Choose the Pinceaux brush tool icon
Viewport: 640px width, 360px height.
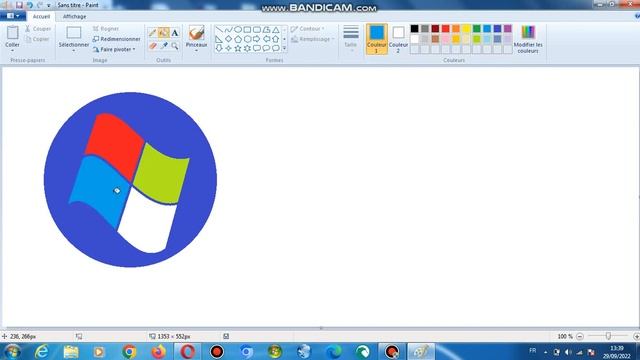pyautogui.click(x=196, y=33)
